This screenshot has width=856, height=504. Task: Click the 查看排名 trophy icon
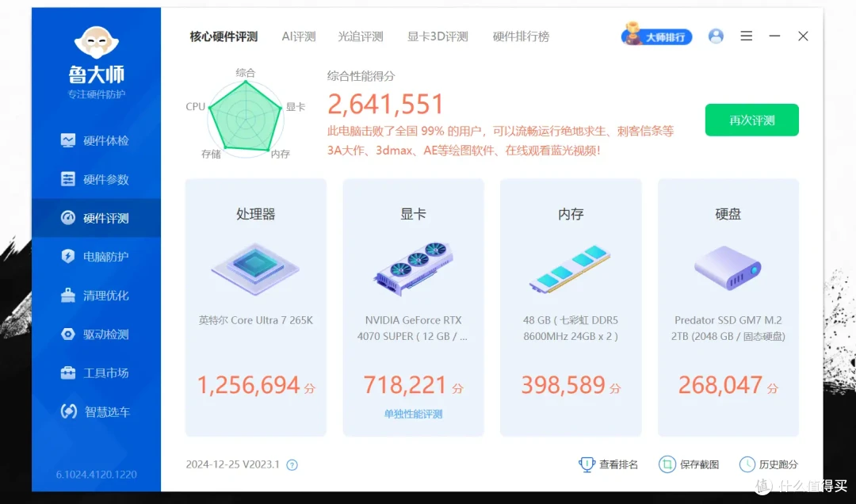pyautogui.click(x=587, y=464)
